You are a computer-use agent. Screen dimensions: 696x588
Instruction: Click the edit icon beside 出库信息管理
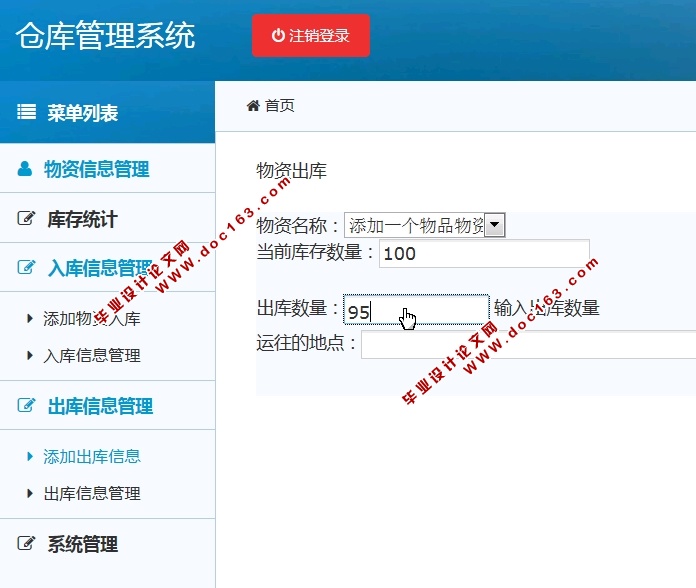(x=26, y=405)
